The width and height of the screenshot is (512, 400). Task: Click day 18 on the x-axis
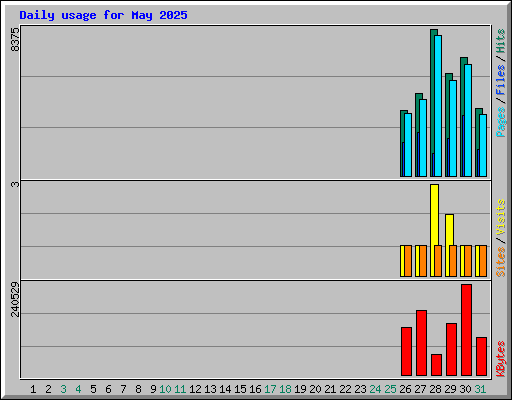pyautogui.click(x=285, y=389)
